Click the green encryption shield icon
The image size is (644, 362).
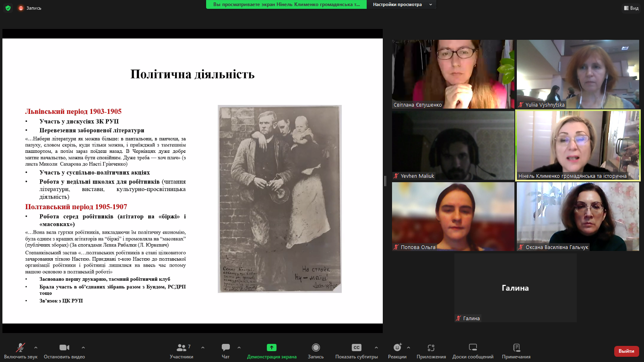[8, 8]
